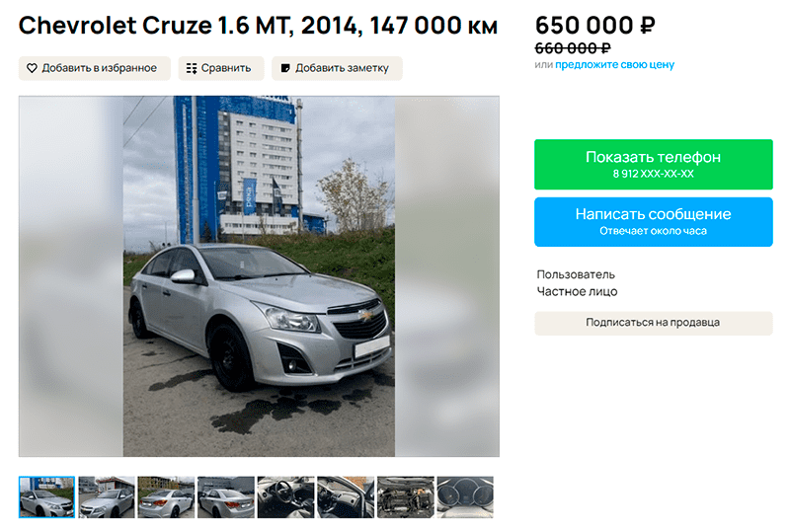Select eighth thumbnail dashboard gauges
Image resolution: width=790 pixels, height=532 pixels.
(465, 497)
